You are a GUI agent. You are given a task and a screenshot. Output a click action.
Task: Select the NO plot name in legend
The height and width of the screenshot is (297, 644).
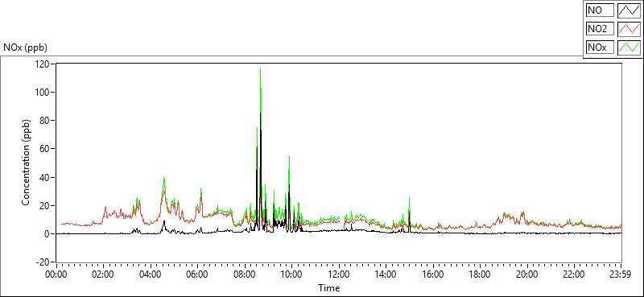pyautogui.click(x=600, y=10)
